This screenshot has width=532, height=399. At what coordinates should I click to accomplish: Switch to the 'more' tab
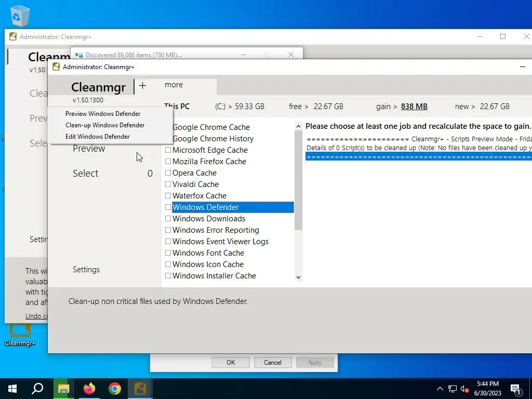(x=174, y=85)
